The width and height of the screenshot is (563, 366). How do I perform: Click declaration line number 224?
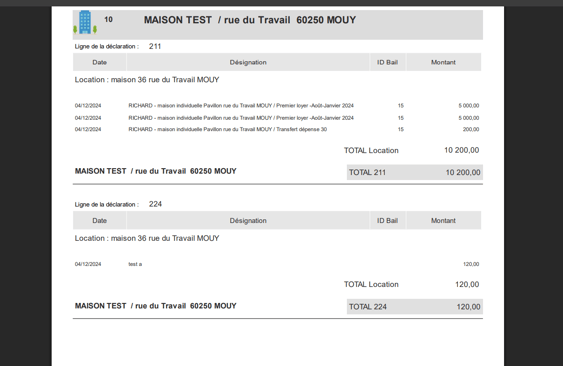point(155,204)
